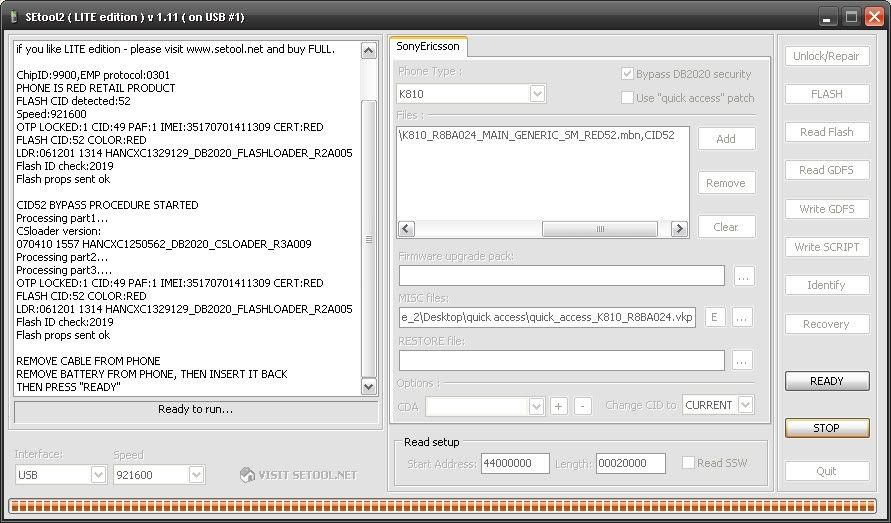The image size is (891, 523).
Task: Open the Change CID to CURRENT dropdown
Action: click(746, 405)
